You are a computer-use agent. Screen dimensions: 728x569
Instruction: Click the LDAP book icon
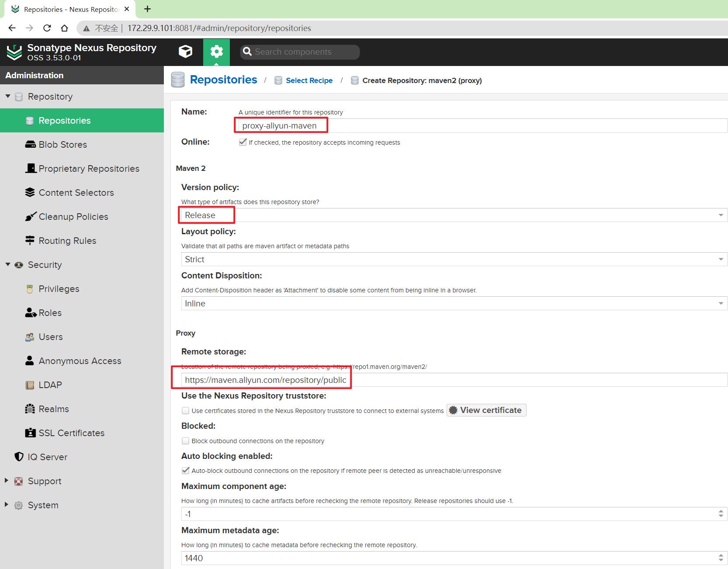coord(30,385)
